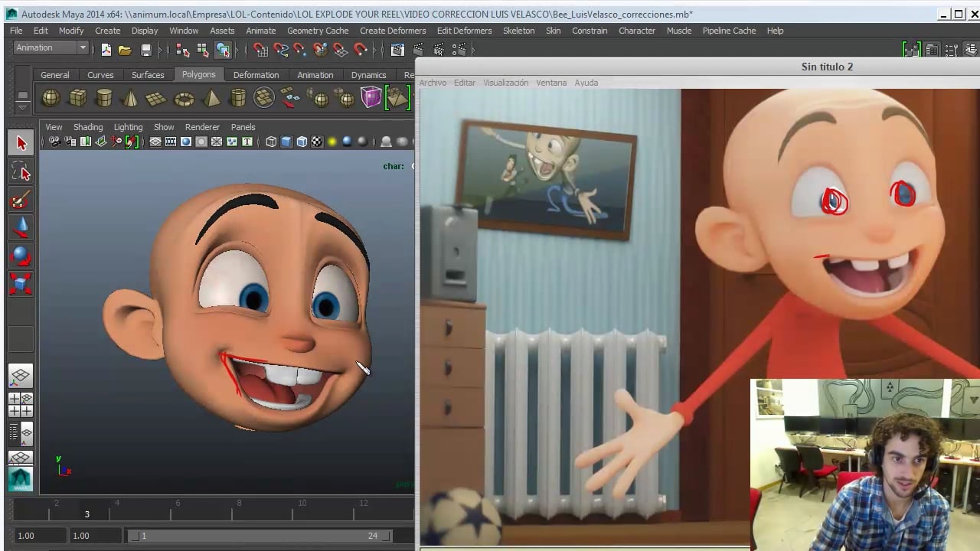The width and height of the screenshot is (980, 551).
Task: Toggle use all lights yellow bulb icon
Action: pos(332,142)
